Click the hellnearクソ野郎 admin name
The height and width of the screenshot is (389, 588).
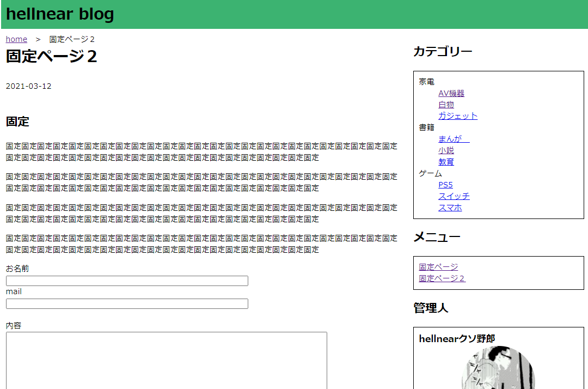click(457, 339)
